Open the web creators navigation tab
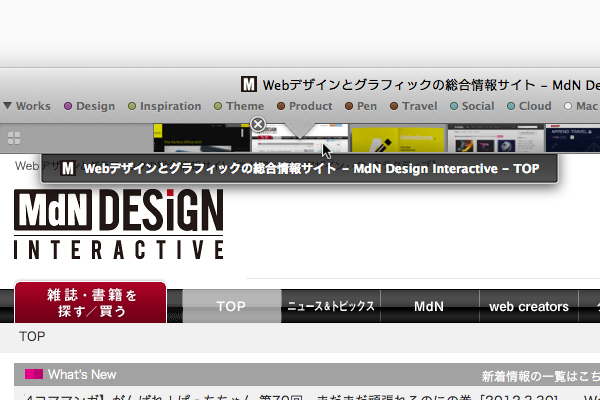 pyautogui.click(x=529, y=306)
